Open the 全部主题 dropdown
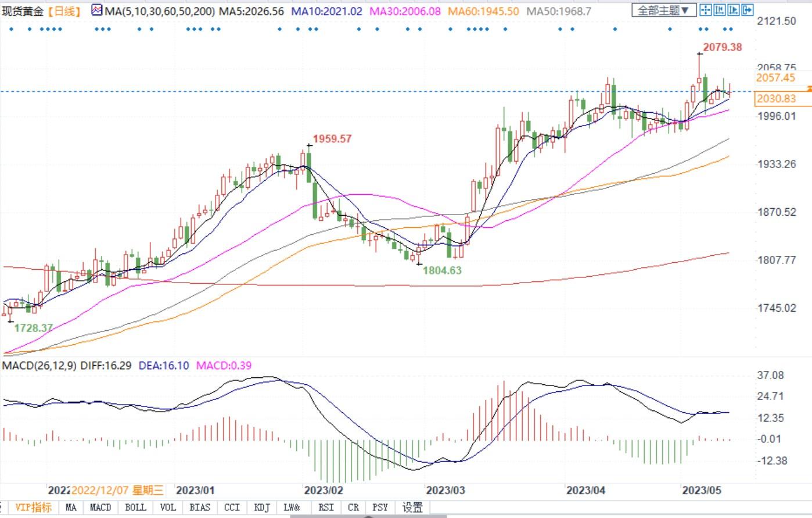Screen dimensions: 812x518 click(664, 10)
